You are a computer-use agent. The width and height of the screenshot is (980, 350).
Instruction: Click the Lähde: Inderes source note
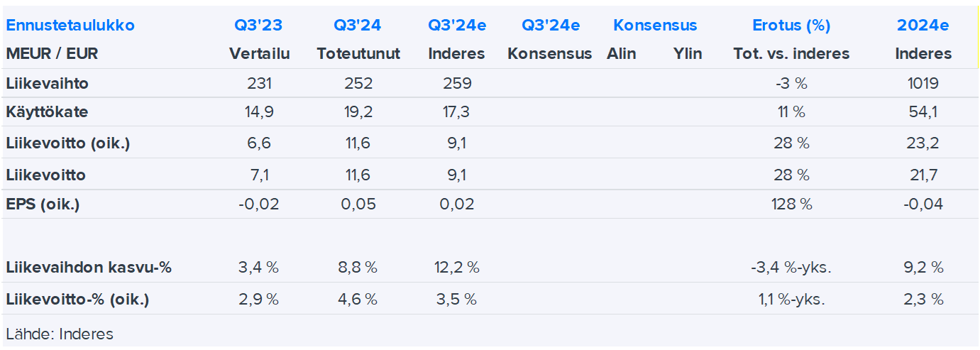[59, 334]
